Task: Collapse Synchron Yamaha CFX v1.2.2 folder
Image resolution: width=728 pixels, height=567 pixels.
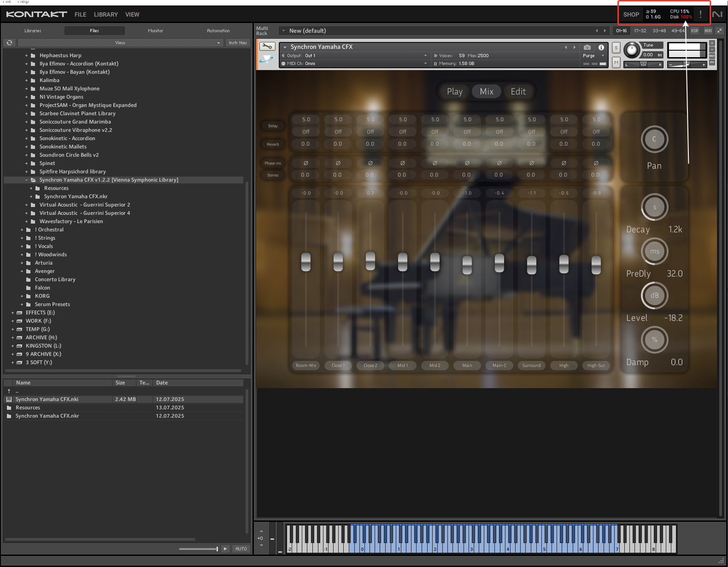Action: point(26,180)
